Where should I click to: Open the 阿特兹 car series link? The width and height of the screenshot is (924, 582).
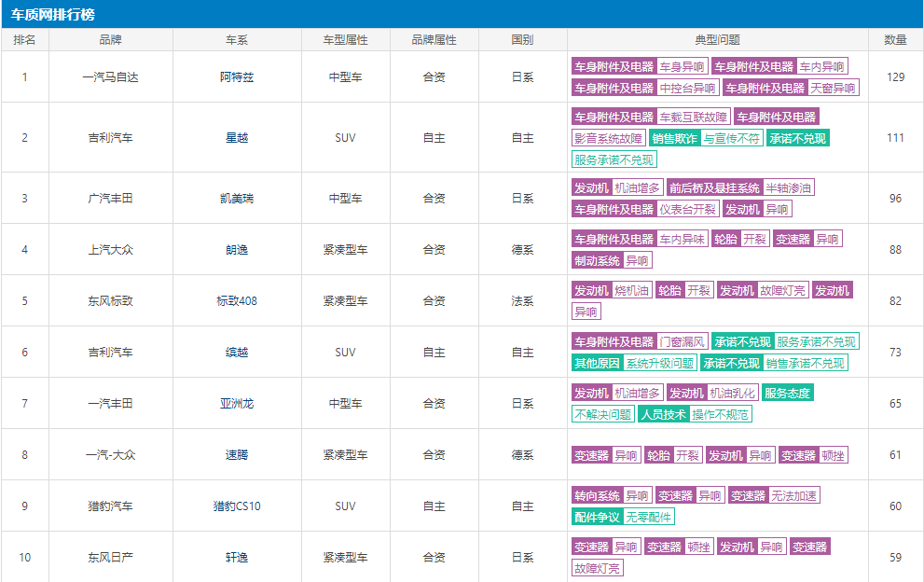pyautogui.click(x=237, y=77)
